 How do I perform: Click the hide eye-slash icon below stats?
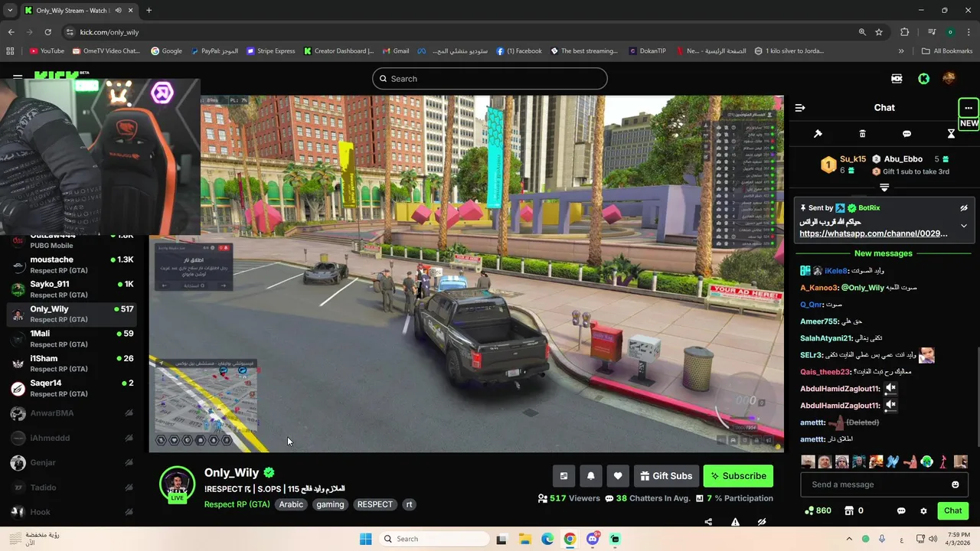[762, 522]
